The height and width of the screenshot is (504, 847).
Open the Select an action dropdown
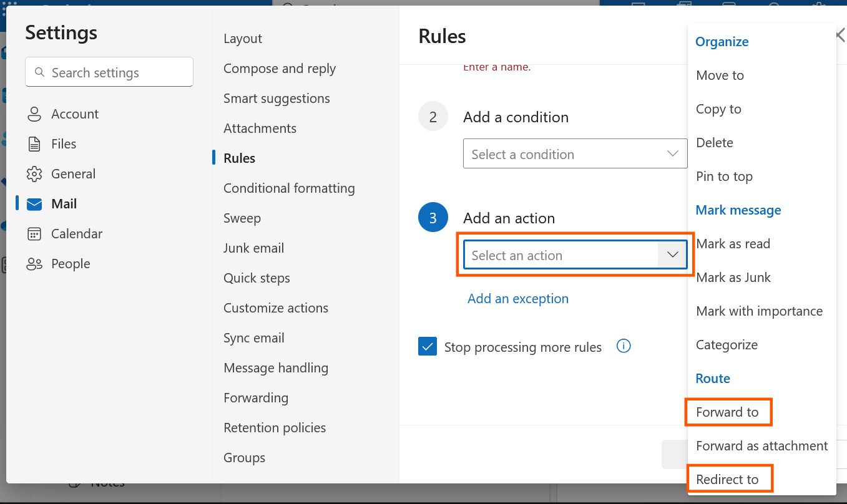575,255
